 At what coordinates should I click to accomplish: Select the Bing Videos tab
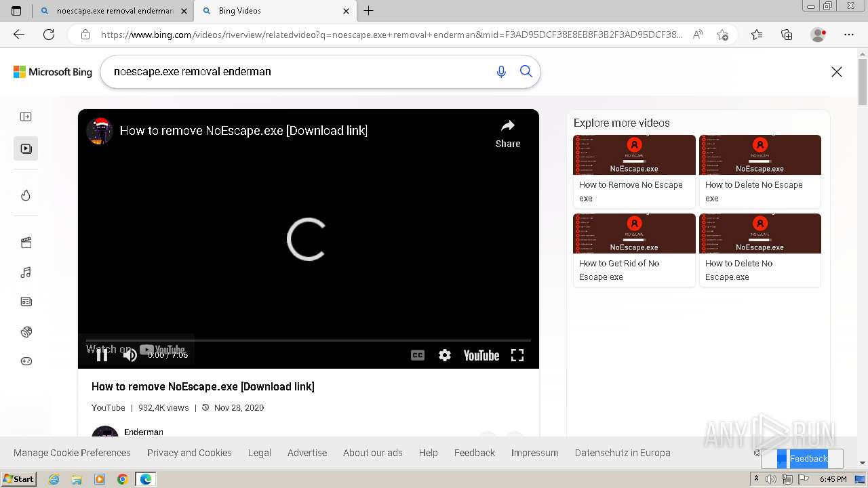point(275,11)
